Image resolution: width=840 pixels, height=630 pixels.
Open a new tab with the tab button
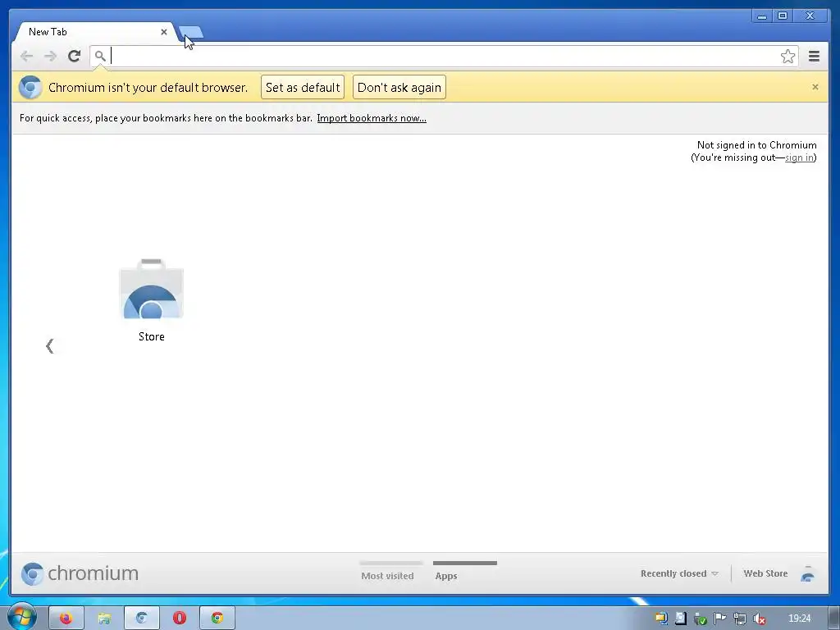point(191,32)
